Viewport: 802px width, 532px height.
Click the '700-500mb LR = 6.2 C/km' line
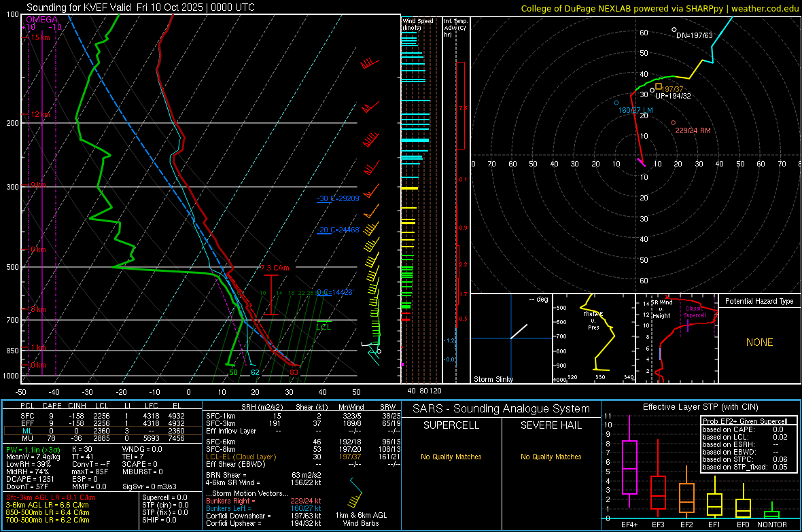48,520
